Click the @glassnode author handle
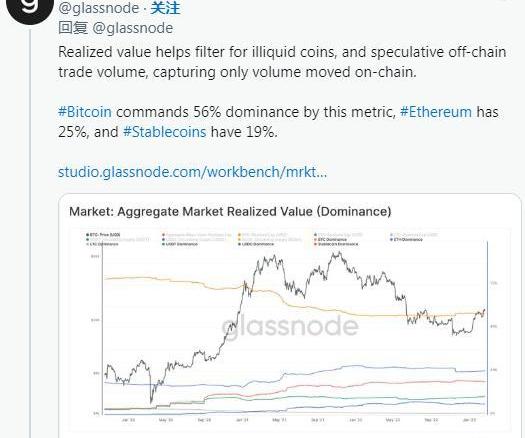 click(x=99, y=8)
